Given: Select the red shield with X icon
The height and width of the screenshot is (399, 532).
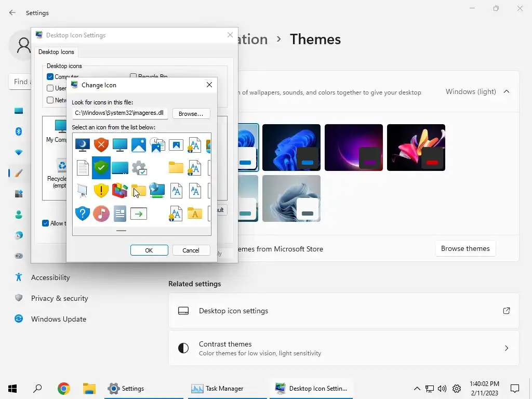Looking at the screenshot, I should [101, 145].
